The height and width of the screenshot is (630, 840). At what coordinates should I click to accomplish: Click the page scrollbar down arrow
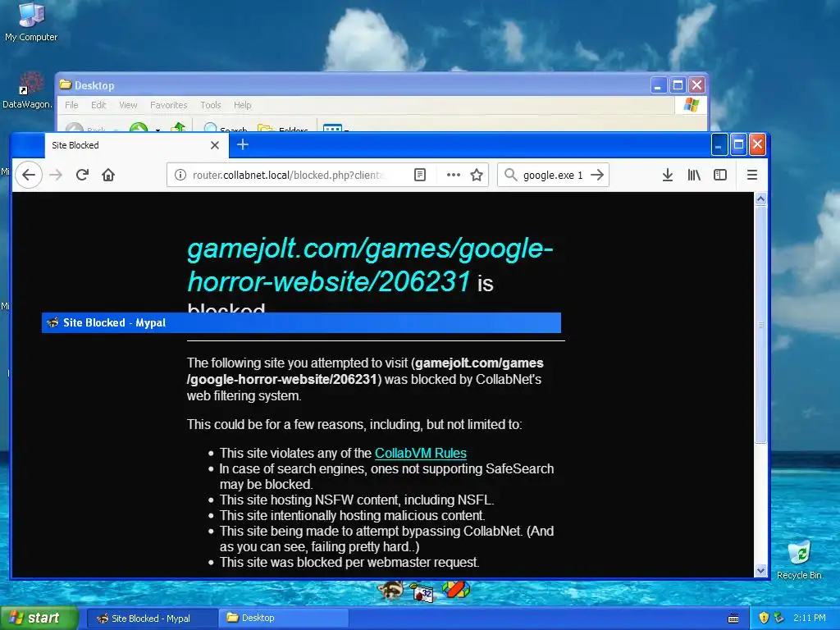760,571
